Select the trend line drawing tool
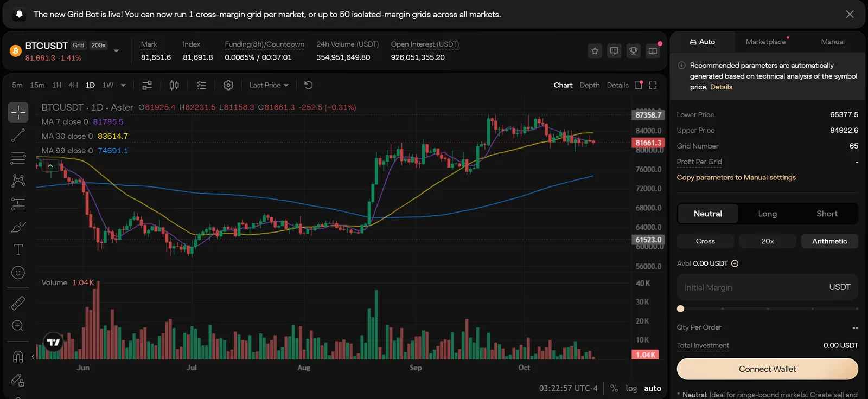Viewport: 868px width, 399px height. [x=18, y=136]
